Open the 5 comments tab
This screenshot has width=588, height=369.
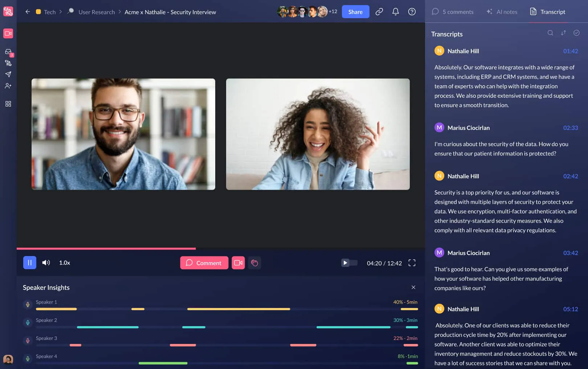(453, 12)
